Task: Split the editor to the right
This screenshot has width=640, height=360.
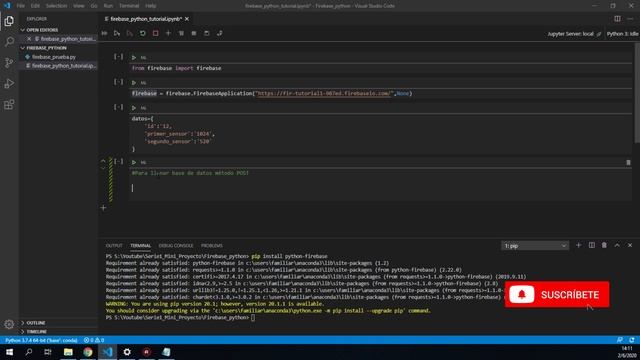Action: pos(617,19)
